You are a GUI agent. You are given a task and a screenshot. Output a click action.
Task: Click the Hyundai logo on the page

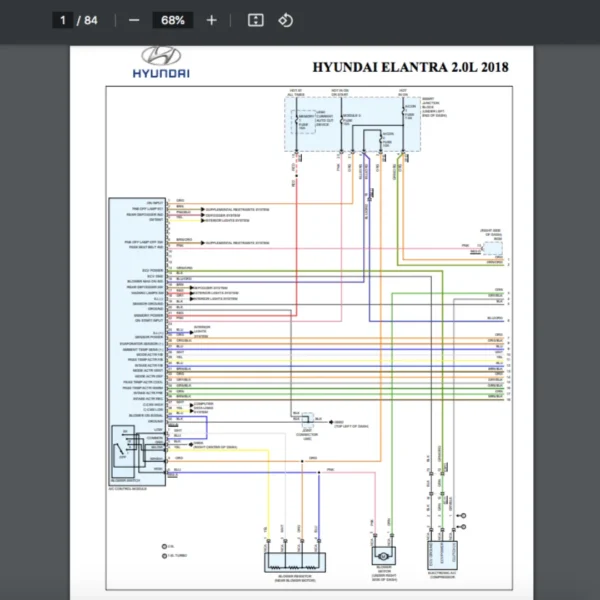[x=161, y=57]
